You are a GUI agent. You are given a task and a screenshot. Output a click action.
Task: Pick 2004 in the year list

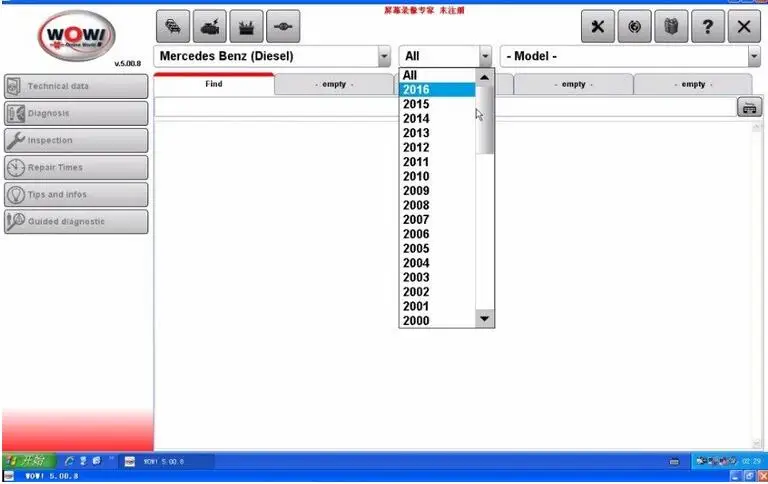click(x=437, y=263)
